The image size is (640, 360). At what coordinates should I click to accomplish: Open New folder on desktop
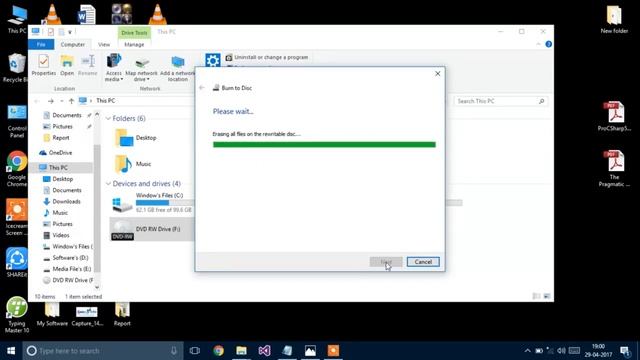pyautogui.click(x=614, y=19)
